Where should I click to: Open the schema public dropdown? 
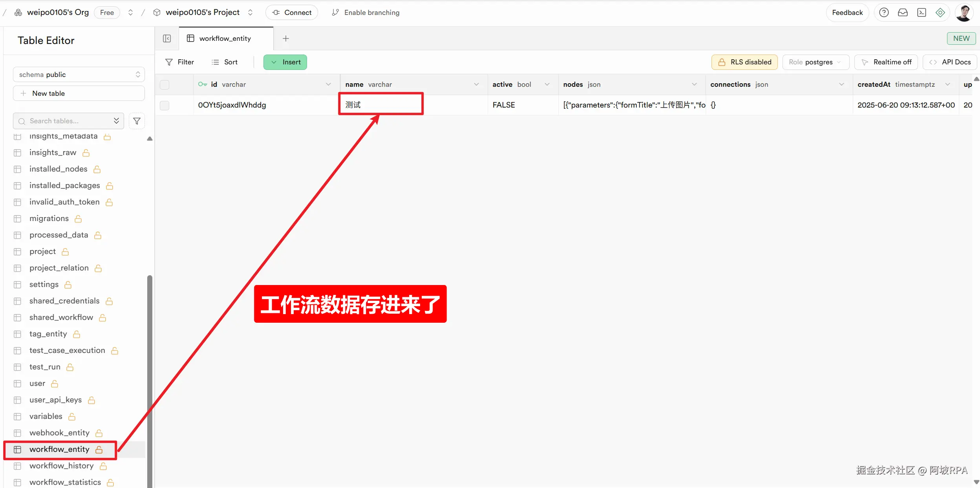[79, 75]
